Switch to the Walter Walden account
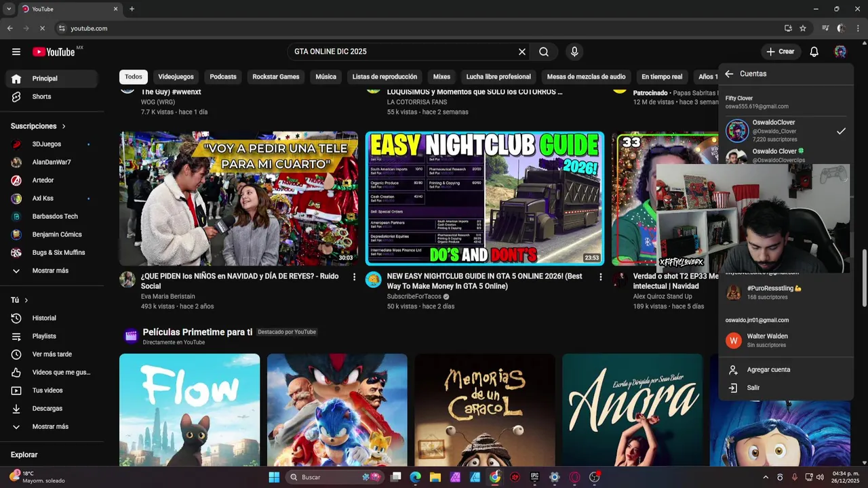This screenshot has height=488, width=868. [786, 340]
